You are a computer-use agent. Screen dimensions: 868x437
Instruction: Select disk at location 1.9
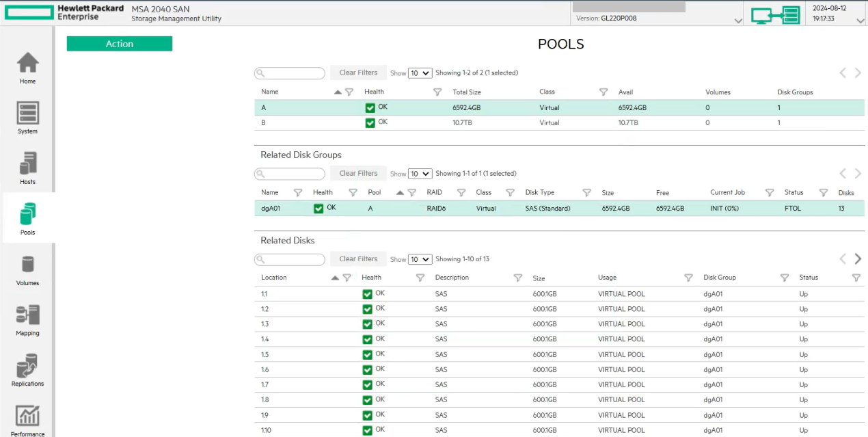[559, 415]
